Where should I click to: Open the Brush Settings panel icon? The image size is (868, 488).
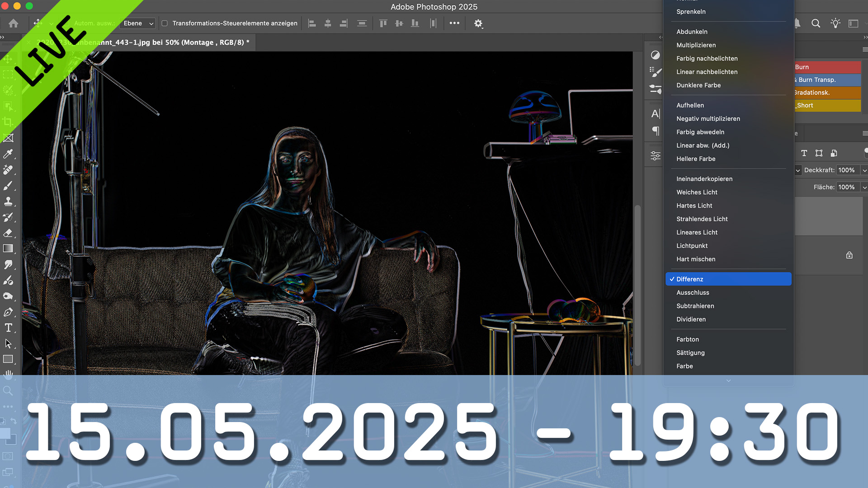tap(656, 72)
